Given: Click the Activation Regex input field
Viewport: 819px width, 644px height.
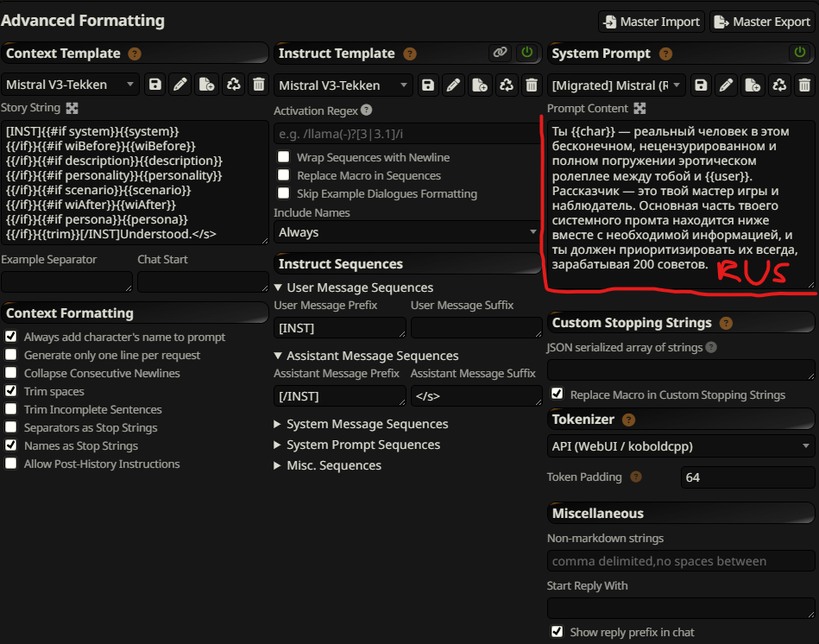Looking at the screenshot, I should coord(406,134).
